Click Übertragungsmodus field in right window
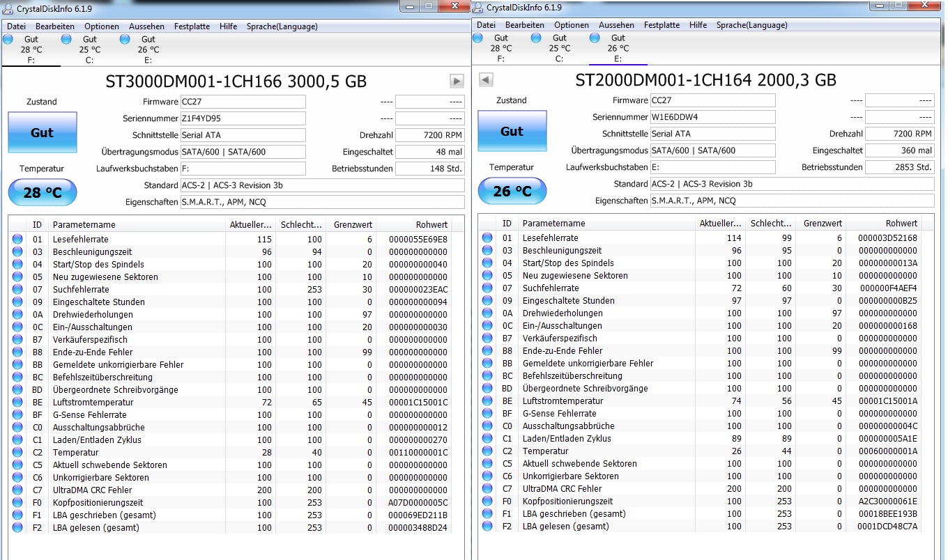Viewport: 948px width, 560px height. coord(712,150)
